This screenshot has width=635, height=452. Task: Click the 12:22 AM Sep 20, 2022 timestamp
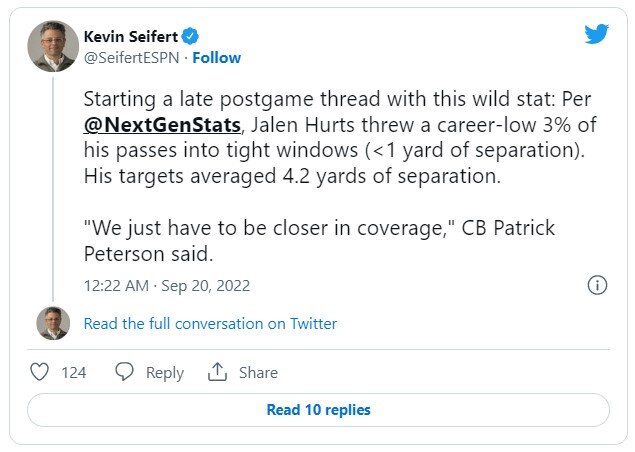coord(166,286)
